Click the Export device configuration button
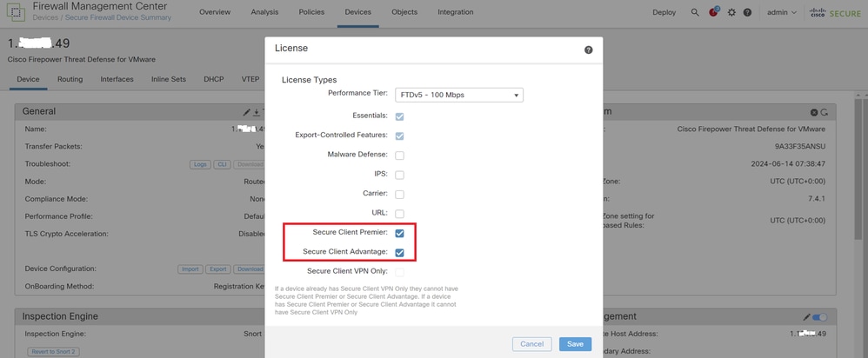The image size is (868, 358). (217, 268)
